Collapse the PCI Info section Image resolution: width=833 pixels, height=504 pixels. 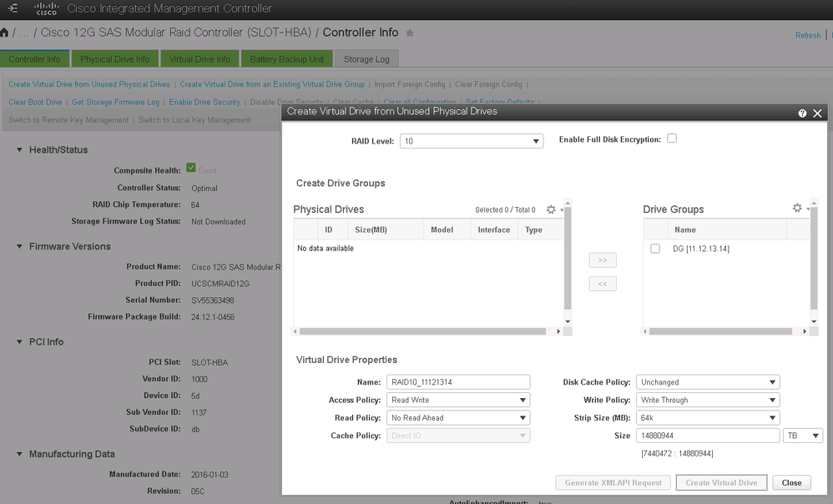pyautogui.click(x=20, y=342)
